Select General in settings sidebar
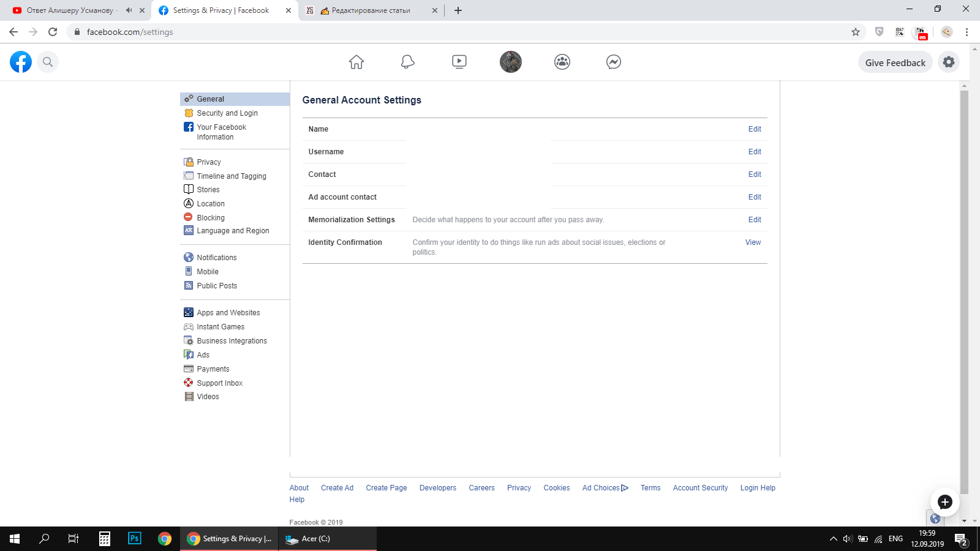Image resolution: width=980 pixels, height=551 pixels. pyautogui.click(x=235, y=99)
